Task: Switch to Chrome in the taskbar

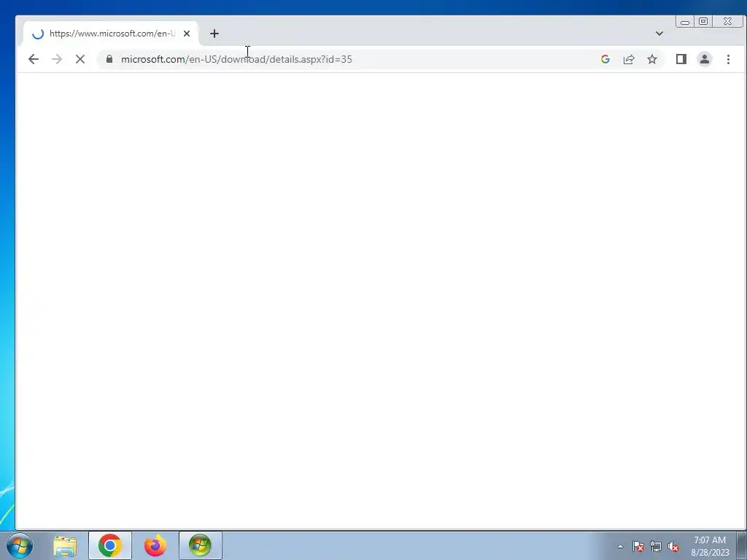Action: tap(110, 545)
